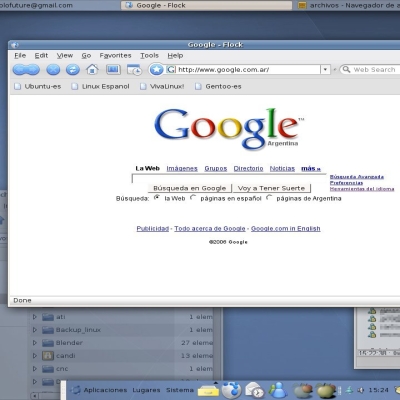Click the GNOME foot logo beside Aplicaciones

(x=76, y=390)
